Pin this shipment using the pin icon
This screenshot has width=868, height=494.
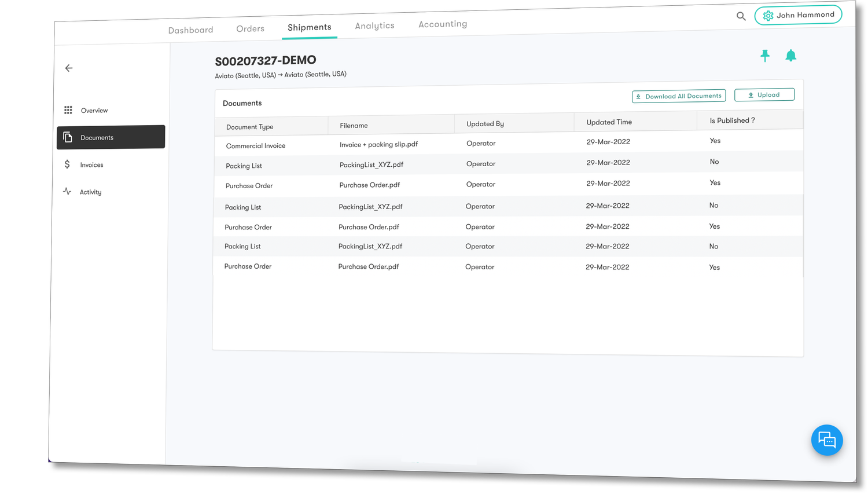(x=765, y=56)
